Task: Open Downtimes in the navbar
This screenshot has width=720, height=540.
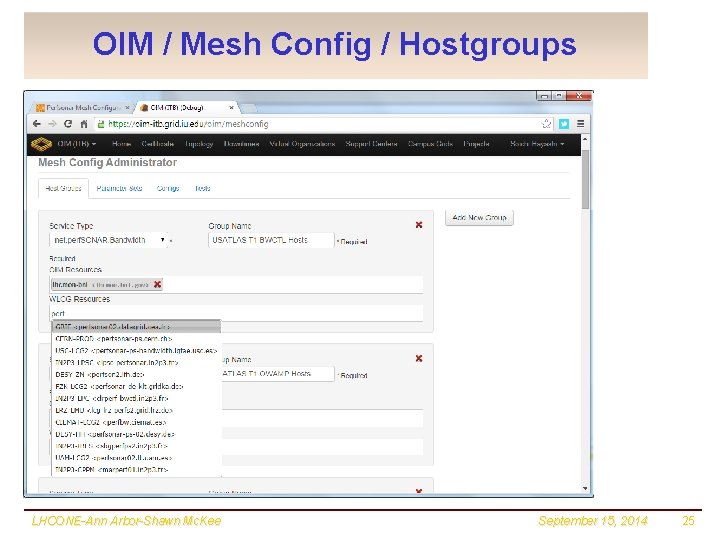Action: click(242, 144)
